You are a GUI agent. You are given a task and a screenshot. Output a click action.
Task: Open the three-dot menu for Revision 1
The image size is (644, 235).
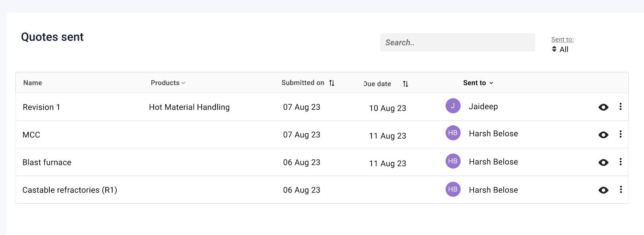click(x=620, y=107)
